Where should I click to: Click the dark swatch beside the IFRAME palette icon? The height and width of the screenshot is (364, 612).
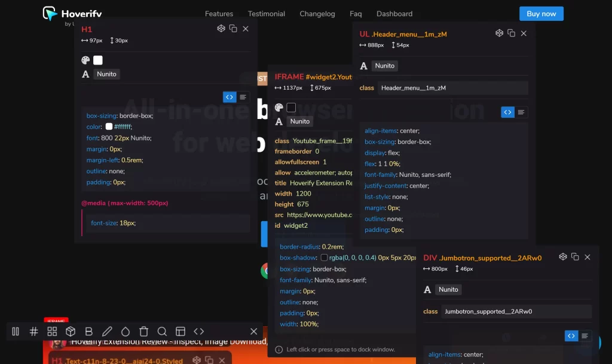pos(291,108)
